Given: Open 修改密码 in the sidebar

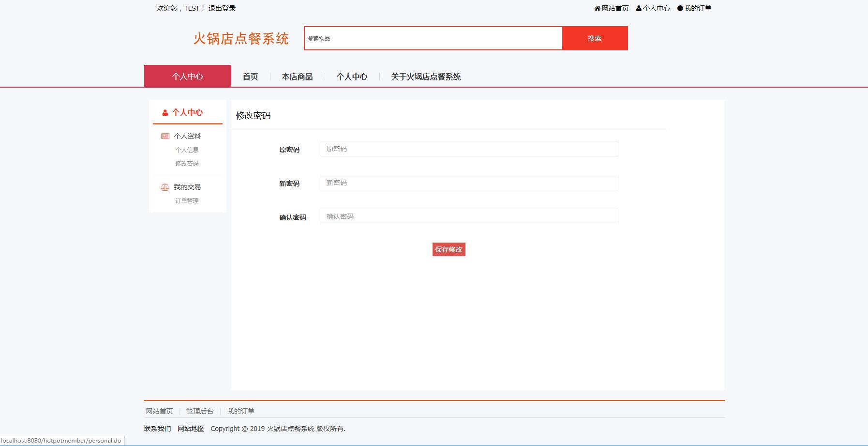Looking at the screenshot, I should click(x=187, y=164).
